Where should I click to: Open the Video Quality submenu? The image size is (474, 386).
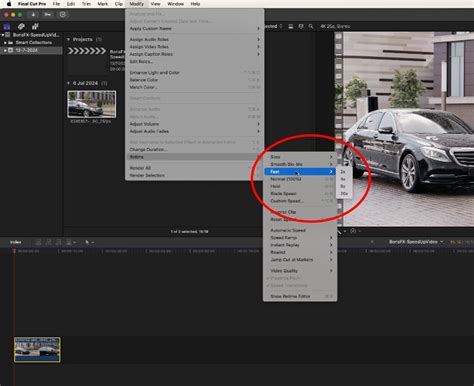pyautogui.click(x=300, y=271)
